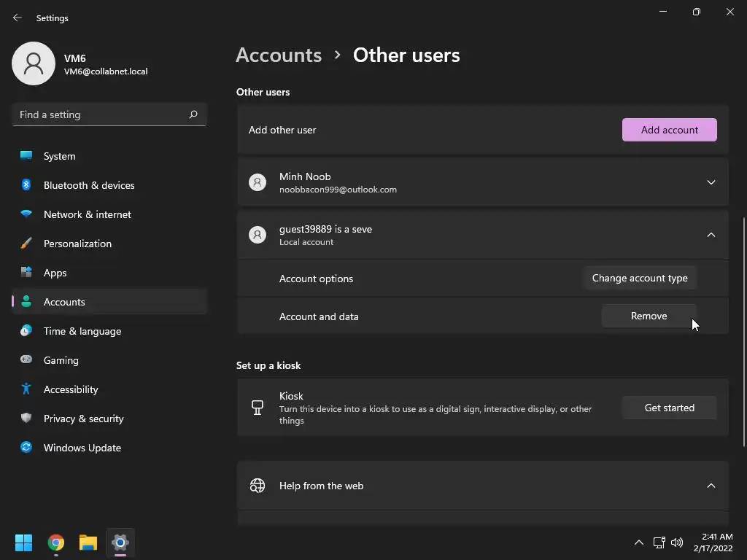747x560 pixels.
Task: Open File Explorer from the taskbar
Action: (x=88, y=542)
